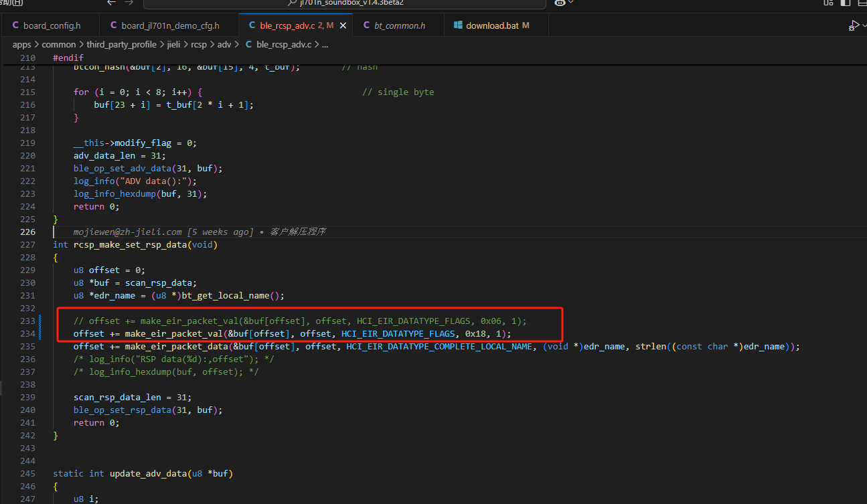Click the modify_flag member on line 219

pyautogui.click(x=143, y=143)
